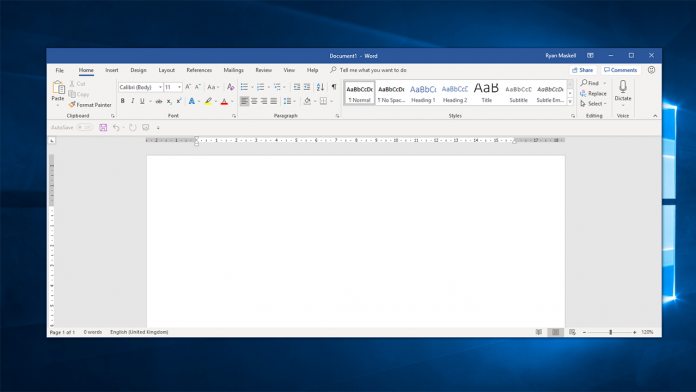
Task: Start a numbered list
Action: click(x=261, y=87)
